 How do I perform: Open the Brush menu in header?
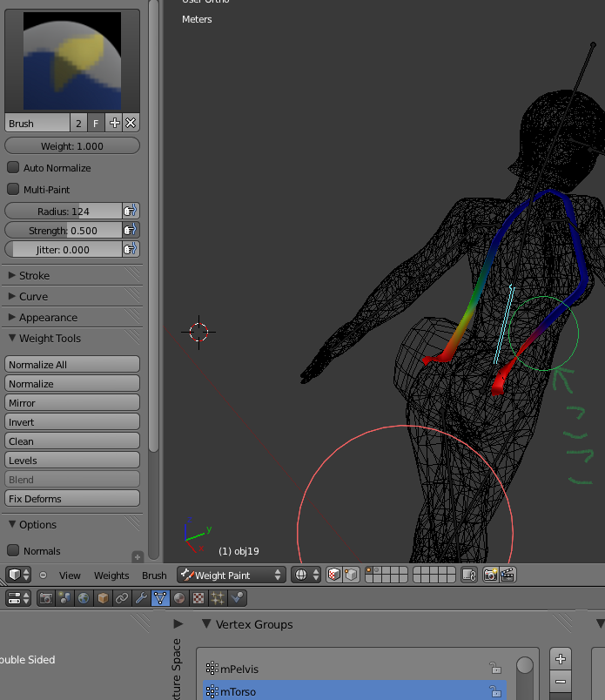154,575
